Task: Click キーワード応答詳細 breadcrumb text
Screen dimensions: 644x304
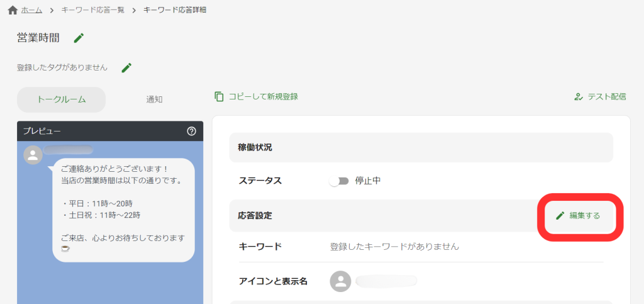Action: [175, 10]
